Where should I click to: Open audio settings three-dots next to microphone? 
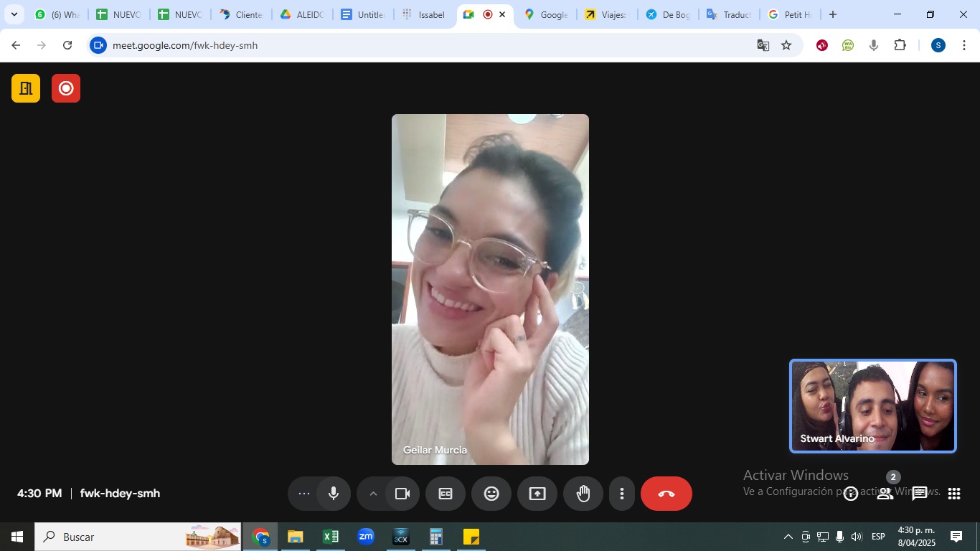(x=303, y=494)
